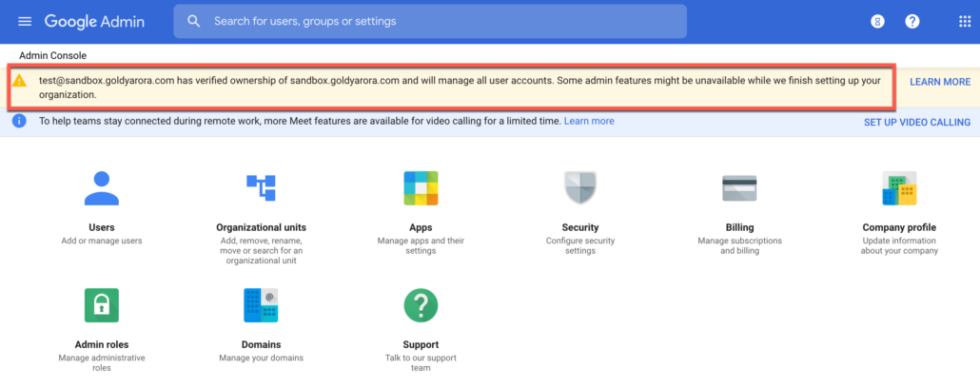Image resolution: width=980 pixels, height=387 pixels.
Task: Open the Billing credit card icon
Action: click(x=739, y=188)
